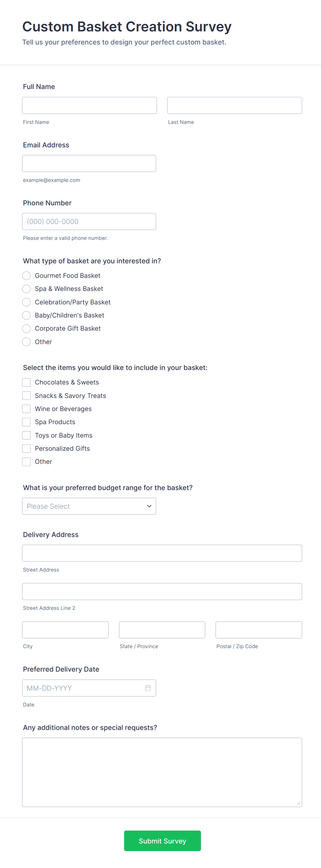Tick the Wine or Beverages checkbox
Viewport: 321px width, 868px height.
(x=27, y=409)
